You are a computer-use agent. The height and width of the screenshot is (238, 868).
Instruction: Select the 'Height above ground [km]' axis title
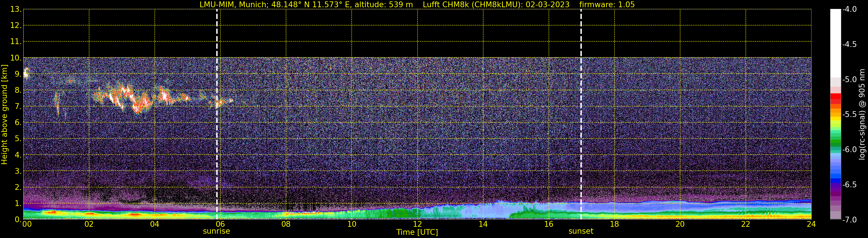pyautogui.click(x=4, y=114)
